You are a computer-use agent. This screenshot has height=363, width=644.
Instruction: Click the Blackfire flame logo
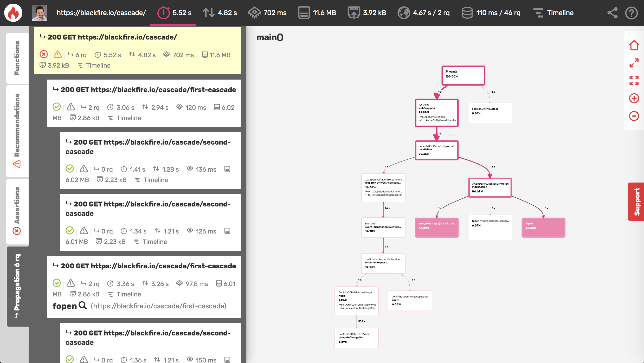[13, 12]
